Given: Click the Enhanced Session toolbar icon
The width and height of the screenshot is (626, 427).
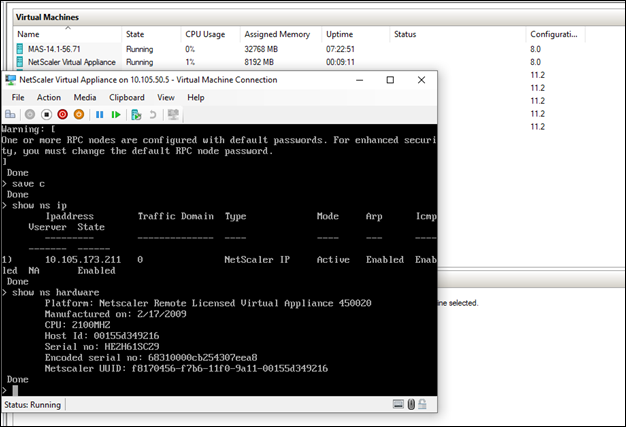Looking at the screenshot, I should pos(173,115).
